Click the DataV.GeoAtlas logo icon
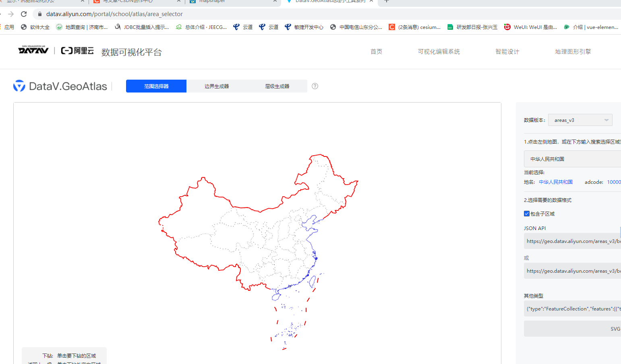This screenshot has width=621, height=364. click(x=19, y=86)
